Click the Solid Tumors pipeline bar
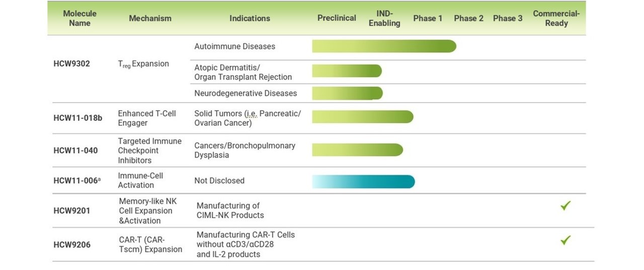The height and width of the screenshot is (270, 644). click(x=363, y=117)
